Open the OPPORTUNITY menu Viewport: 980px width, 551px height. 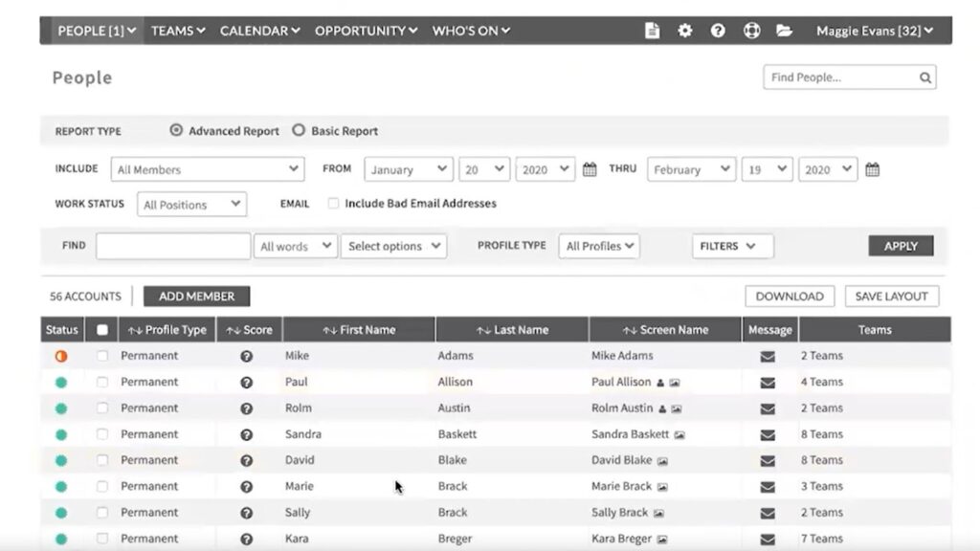coord(366,31)
